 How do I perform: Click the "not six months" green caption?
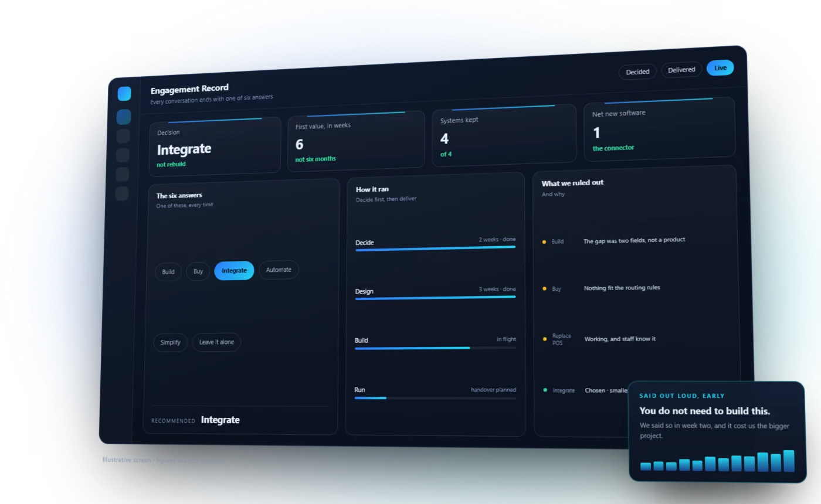(315, 159)
